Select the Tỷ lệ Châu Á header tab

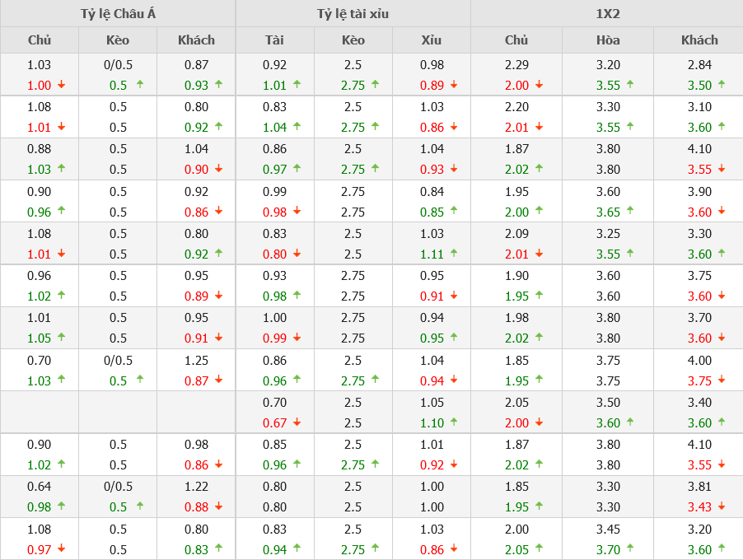click(118, 13)
